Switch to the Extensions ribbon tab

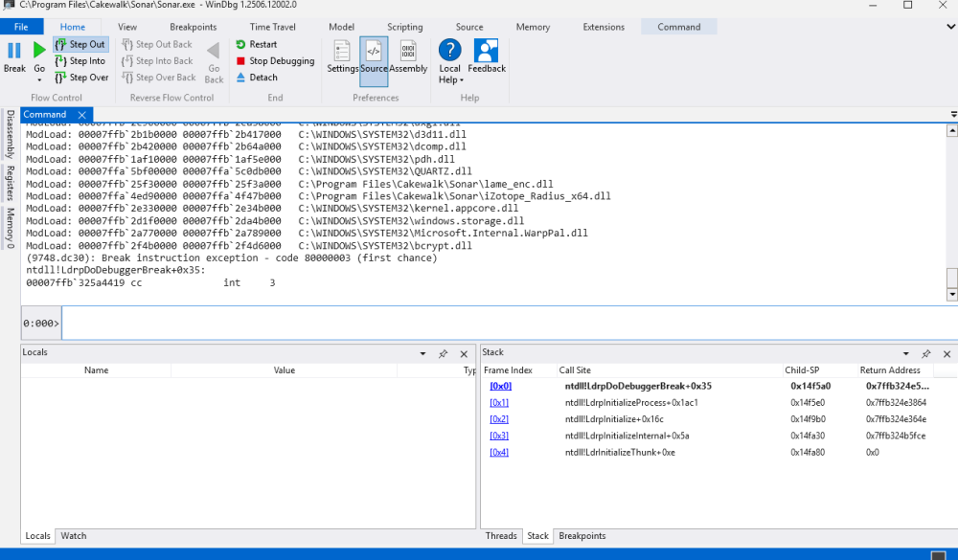[x=604, y=27]
